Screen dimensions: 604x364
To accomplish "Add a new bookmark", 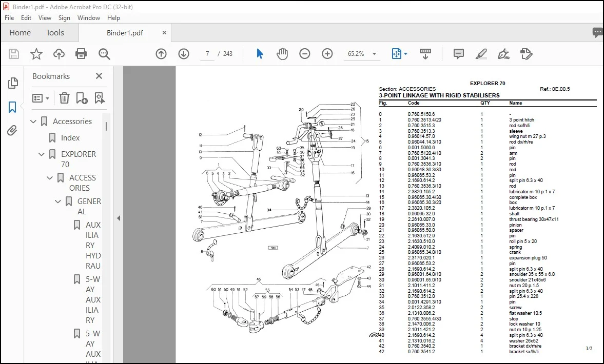I will coord(82,98).
